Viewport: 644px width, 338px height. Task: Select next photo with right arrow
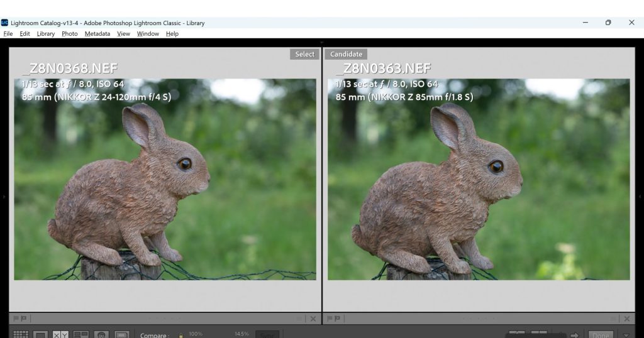click(x=574, y=335)
